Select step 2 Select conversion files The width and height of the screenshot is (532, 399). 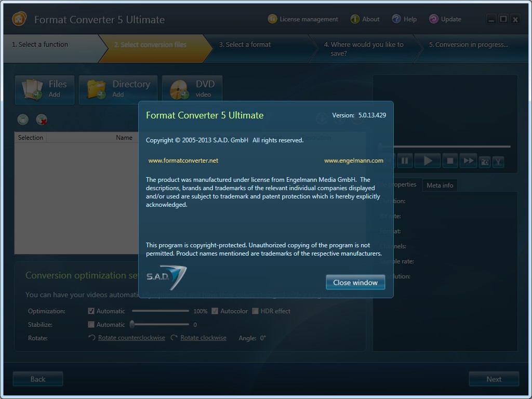click(x=154, y=48)
